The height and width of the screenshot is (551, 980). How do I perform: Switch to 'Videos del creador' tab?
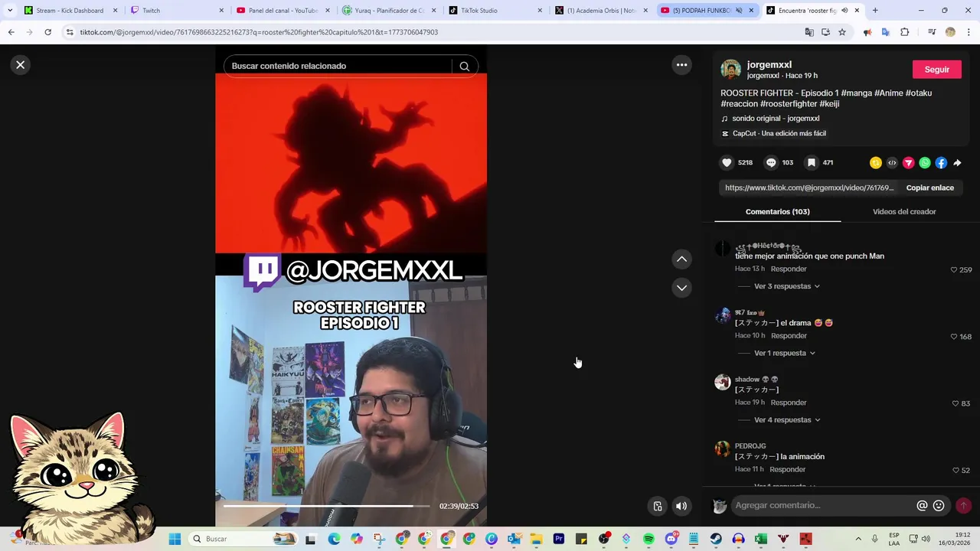click(x=904, y=212)
